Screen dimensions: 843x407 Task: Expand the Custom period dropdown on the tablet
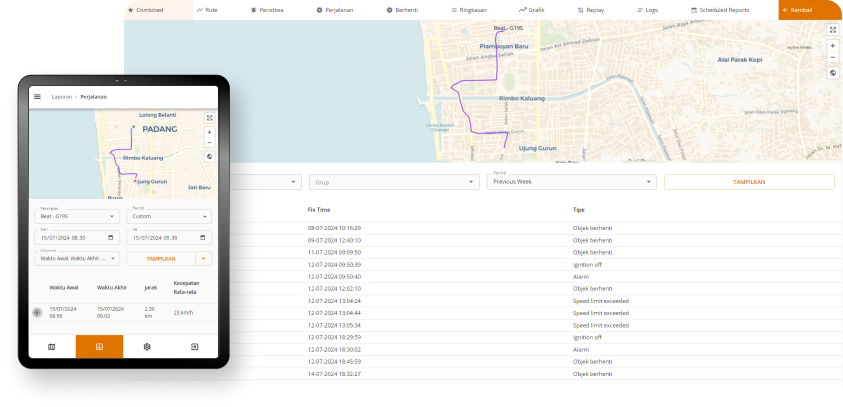point(170,216)
